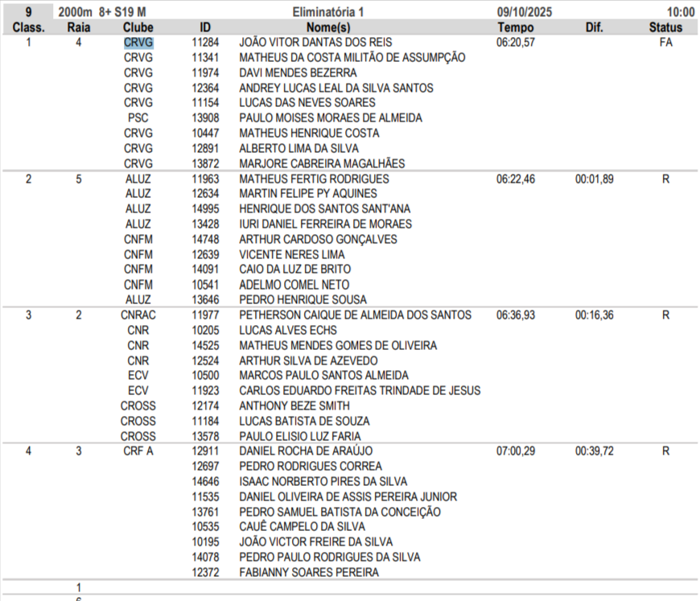
Task: Click the highlighted CRVG club text
Action: (x=138, y=43)
